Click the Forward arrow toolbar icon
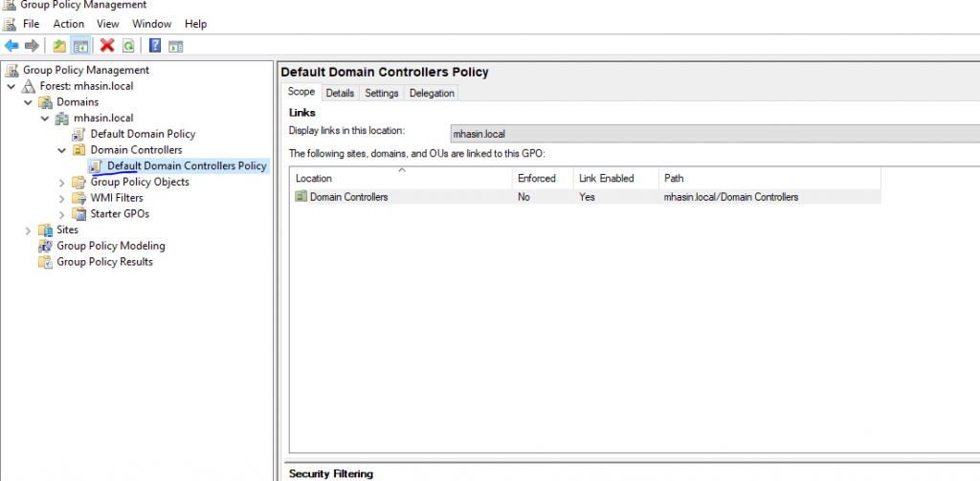Image resolution: width=980 pixels, height=481 pixels. click(x=32, y=46)
